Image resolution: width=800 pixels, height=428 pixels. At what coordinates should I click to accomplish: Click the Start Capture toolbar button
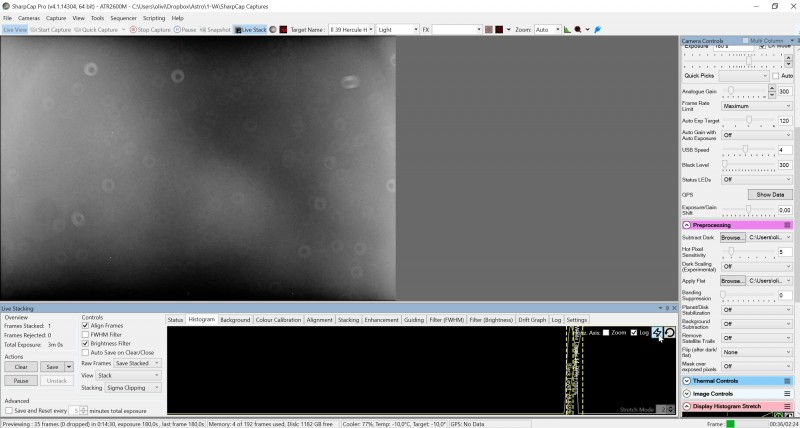coord(51,30)
